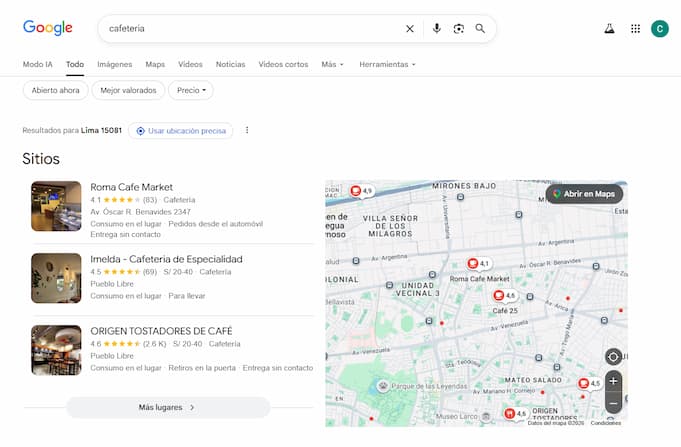Open the Google account avatar menu
Viewport: 681px width, 447px height.
click(660, 29)
